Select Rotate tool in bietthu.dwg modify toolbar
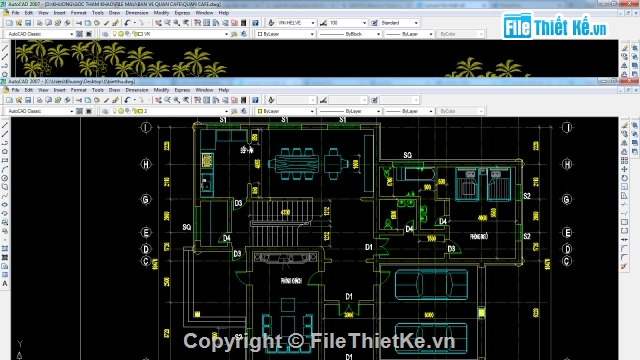The width and height of the screenshot is (640, 360). click(x=624, y=178)
